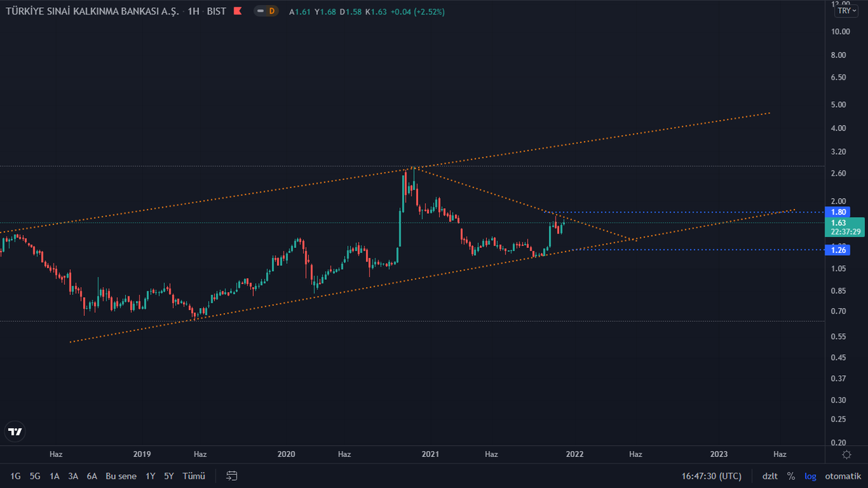
Task: Click the +0.04 (+2.52%) change value
Action: pos(419,12)
